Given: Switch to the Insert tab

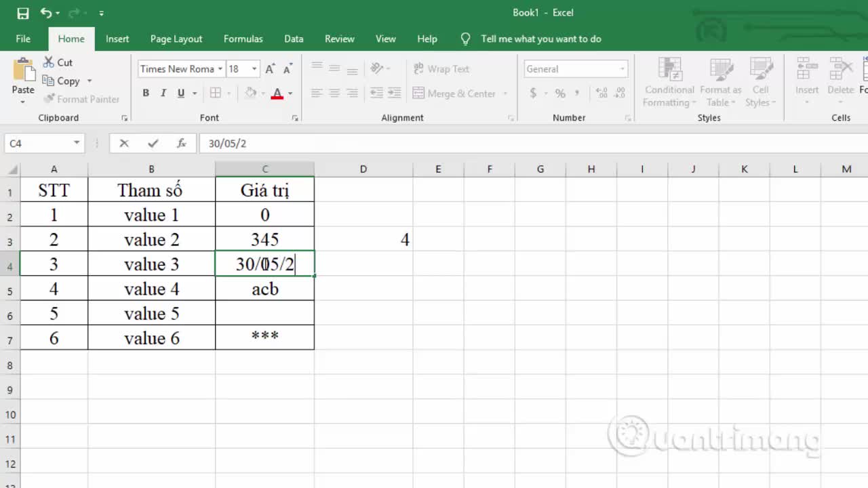Looking at the screenshot, I should click(x=117, y=39).
